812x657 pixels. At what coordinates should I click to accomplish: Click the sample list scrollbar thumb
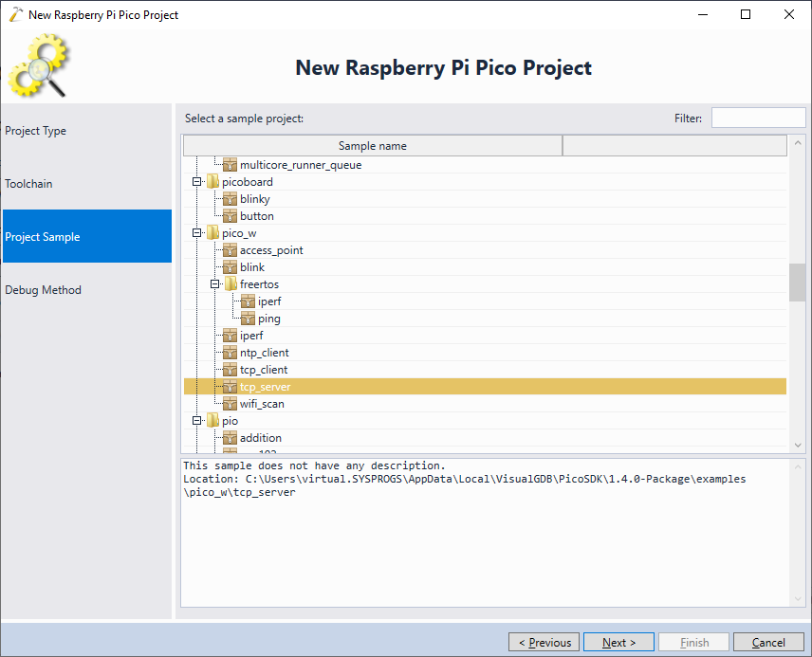pos(798,283)
